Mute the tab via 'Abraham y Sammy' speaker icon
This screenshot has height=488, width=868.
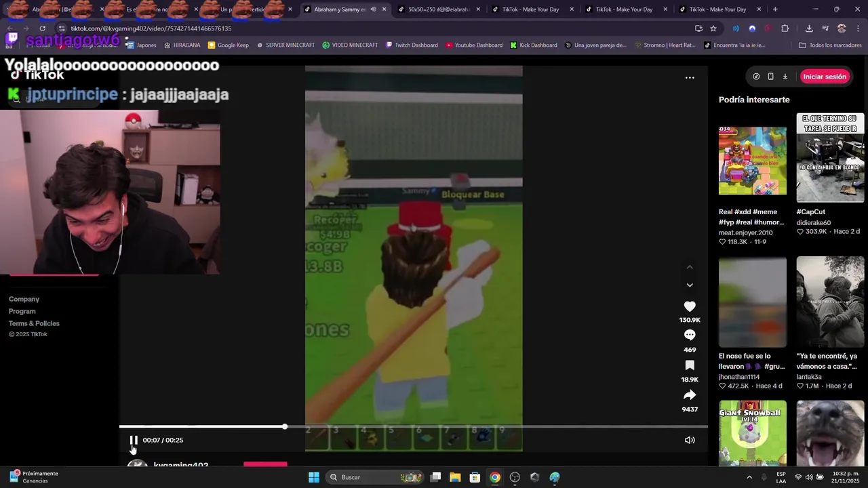pos(373,9)
